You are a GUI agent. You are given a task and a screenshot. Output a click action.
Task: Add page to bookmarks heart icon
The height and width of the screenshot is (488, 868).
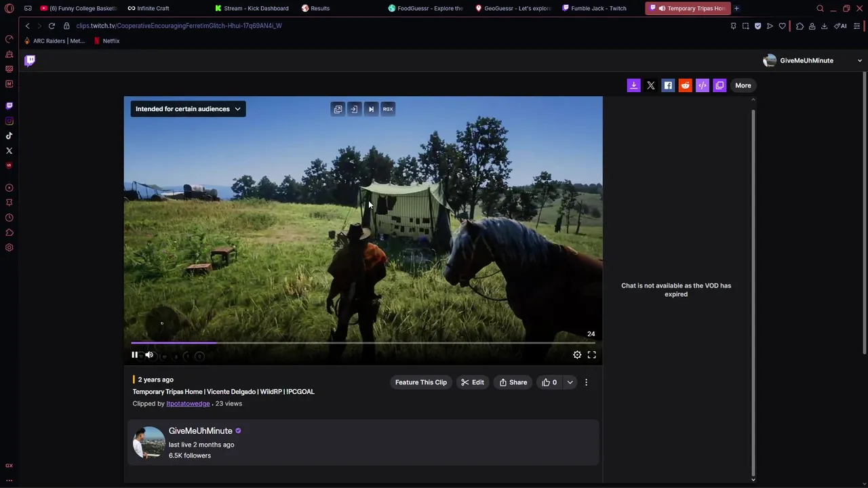point(782,26)
